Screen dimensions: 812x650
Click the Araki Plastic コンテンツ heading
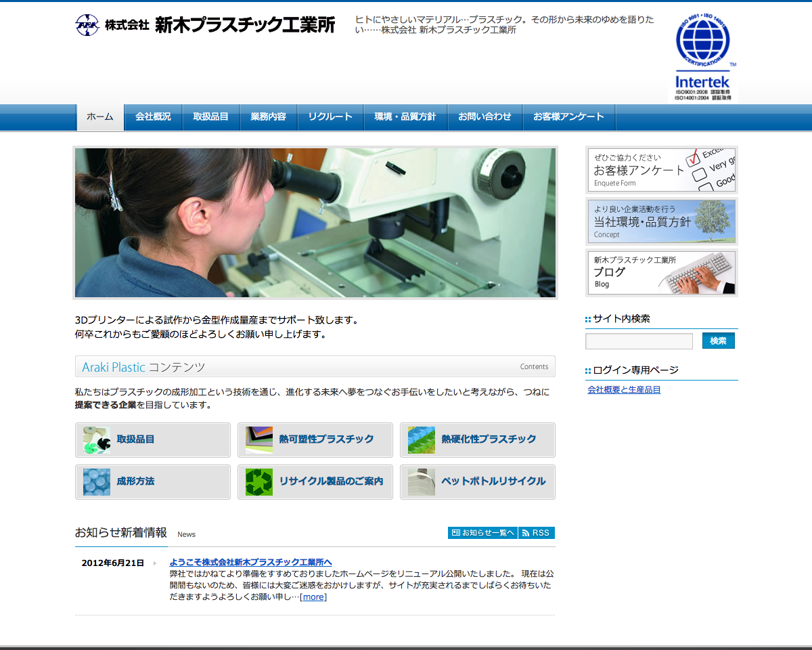[143, 367]
